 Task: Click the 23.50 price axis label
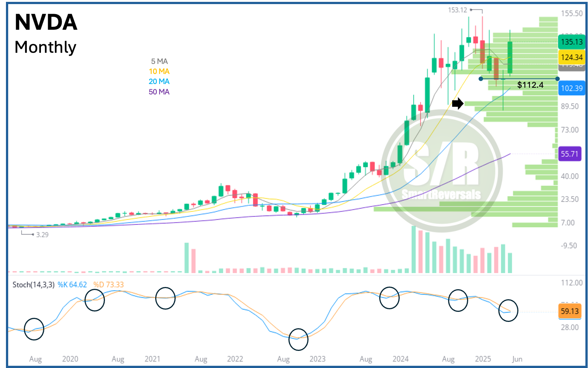click(x=570, y=199)
